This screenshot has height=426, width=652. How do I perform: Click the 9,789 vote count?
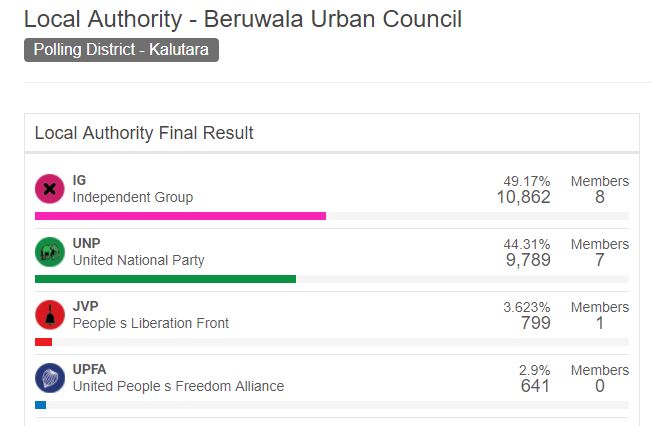point(528,260)
